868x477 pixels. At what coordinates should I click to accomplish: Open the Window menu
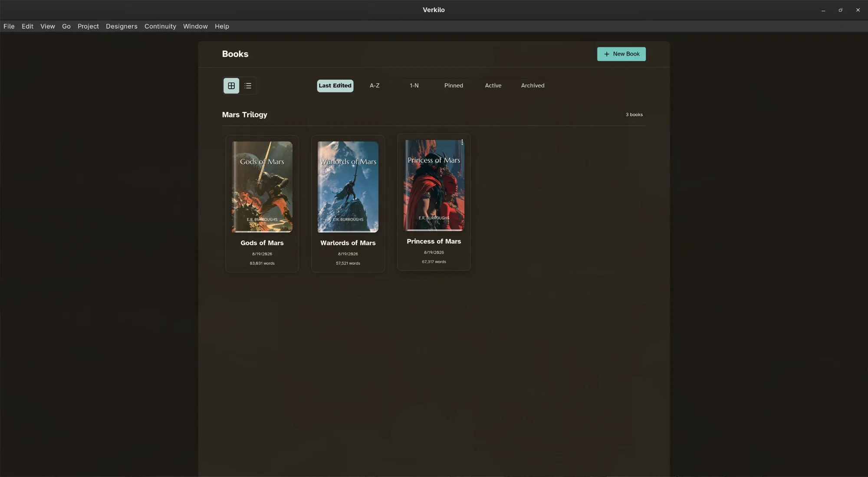[x=195, y=26]
